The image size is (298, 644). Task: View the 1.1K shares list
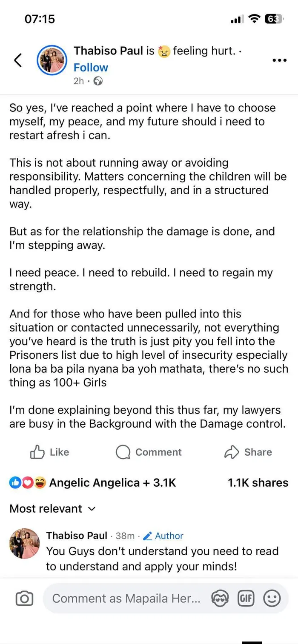click(x=258, y=483)
